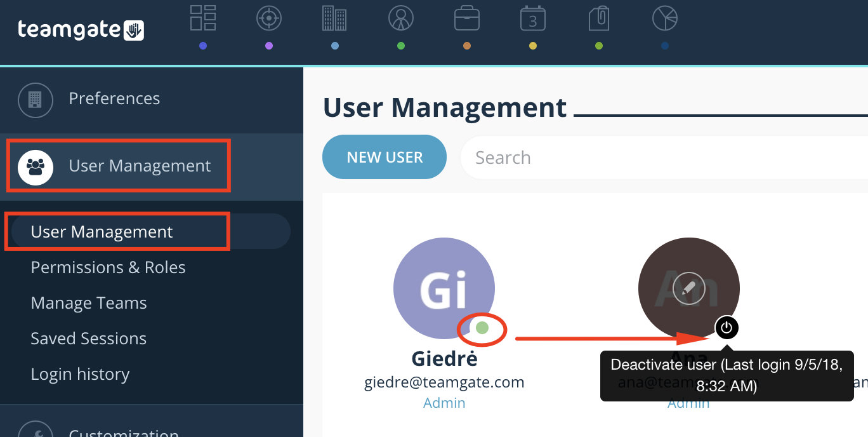Open the buildings (companies) icon in top navigation
The height and width of the screenshot is (437, 868).
click(335, 18)
